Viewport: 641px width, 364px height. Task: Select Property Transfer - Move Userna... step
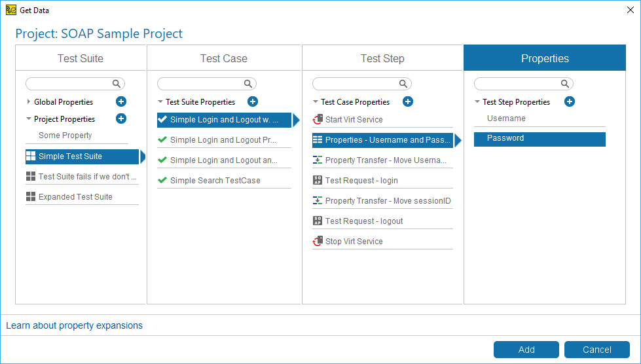[x=382, y=160]
